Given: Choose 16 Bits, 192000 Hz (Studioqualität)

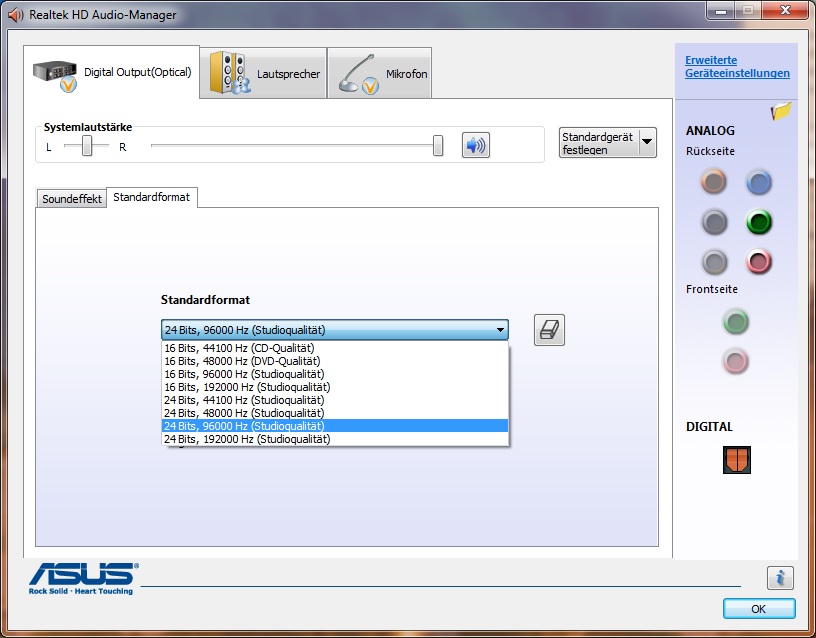Looking at the screenshot, I should tap(335, 387).
